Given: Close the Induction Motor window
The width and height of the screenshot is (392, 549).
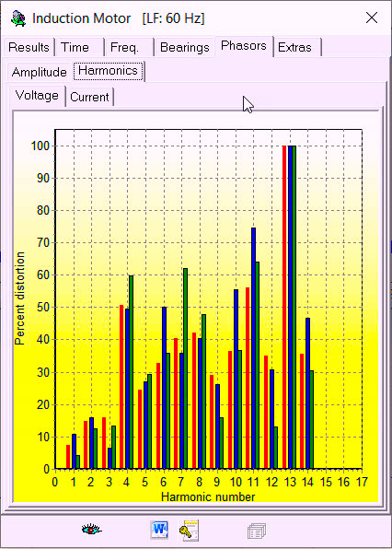Looking at the screenshot, I should 372,18.
